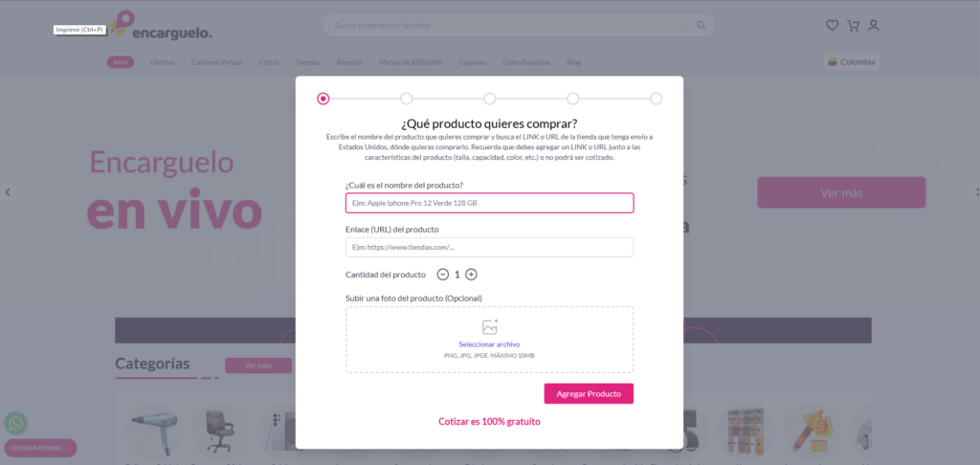Click the wishlist heart icon

click(832, 26)
